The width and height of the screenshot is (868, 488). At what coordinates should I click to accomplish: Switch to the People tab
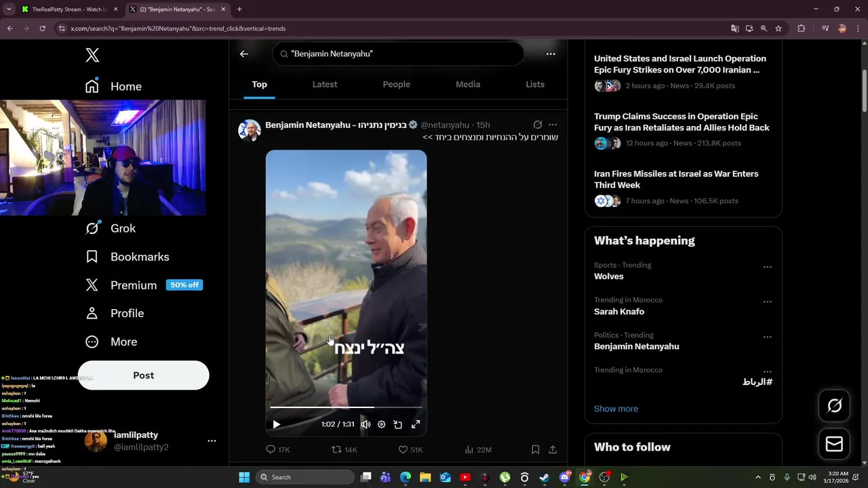click(397, 84)
